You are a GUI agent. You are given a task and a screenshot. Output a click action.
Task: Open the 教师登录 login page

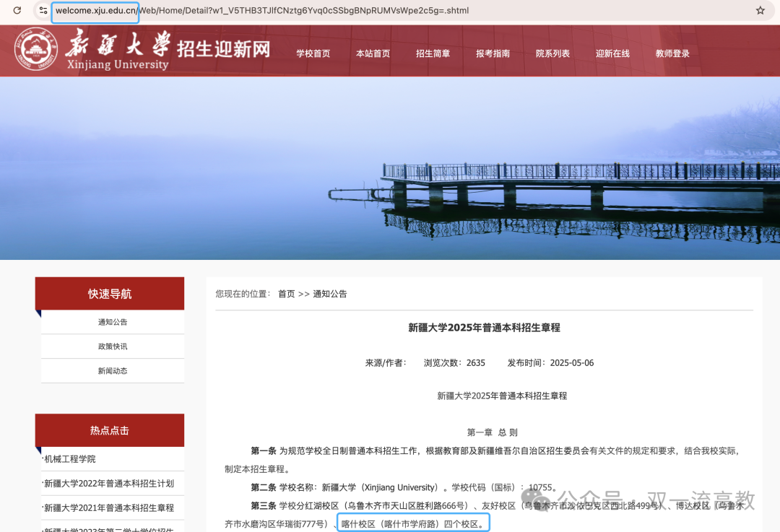pyautogui.click(x=672, y=53)
